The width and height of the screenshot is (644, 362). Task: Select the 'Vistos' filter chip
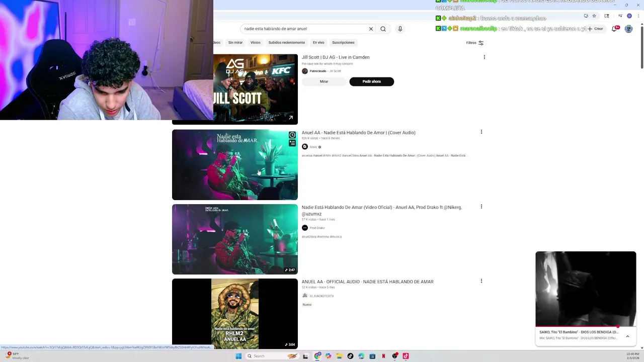pyautogui.click(x=256, y=43)
